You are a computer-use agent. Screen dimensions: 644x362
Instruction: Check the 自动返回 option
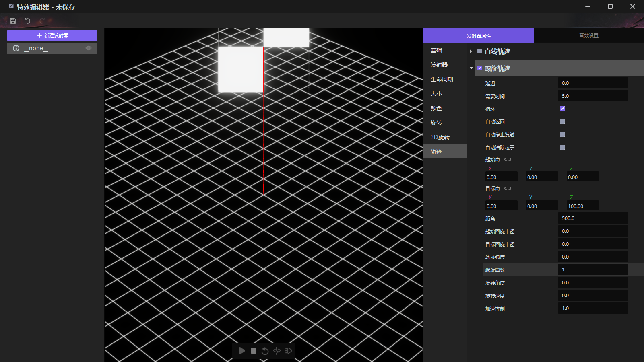pyautogui.click(x=562, y=121)
